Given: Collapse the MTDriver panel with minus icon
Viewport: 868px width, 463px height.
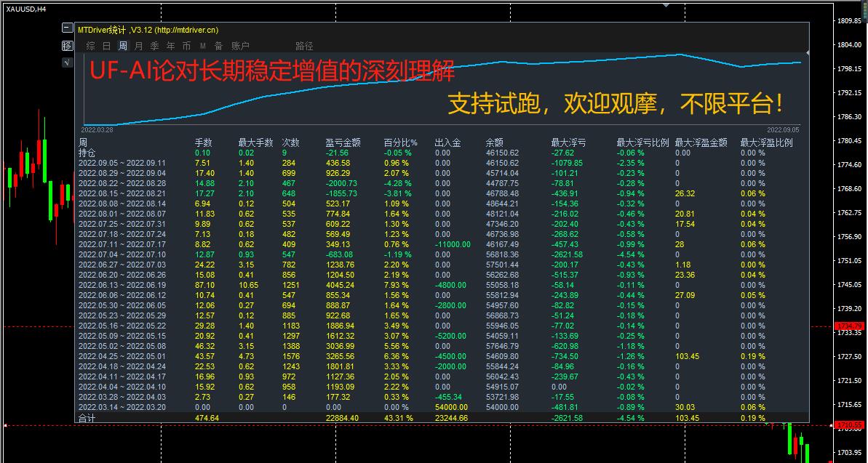Looking at the screenshot, I should tap(67, 28).
